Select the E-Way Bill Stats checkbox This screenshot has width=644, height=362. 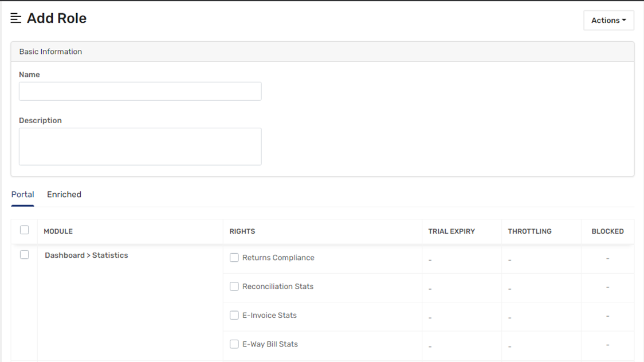click(x=234, y=344)
